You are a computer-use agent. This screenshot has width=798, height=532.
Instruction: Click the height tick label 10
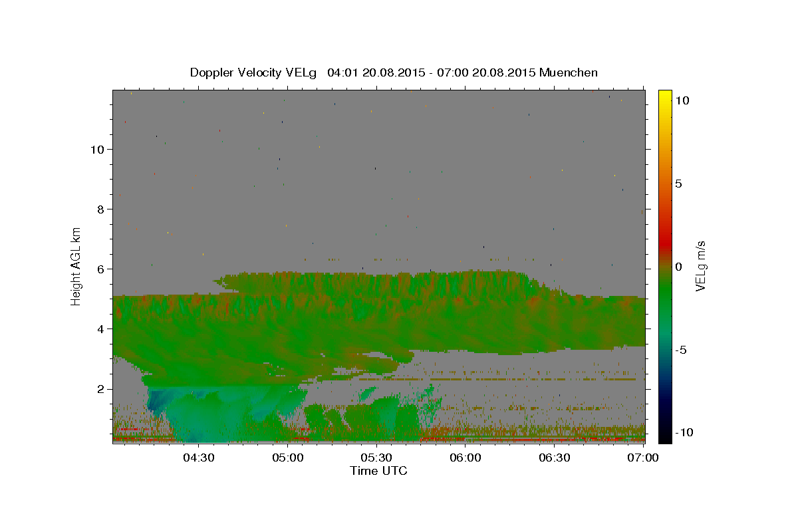coord(97,149)
